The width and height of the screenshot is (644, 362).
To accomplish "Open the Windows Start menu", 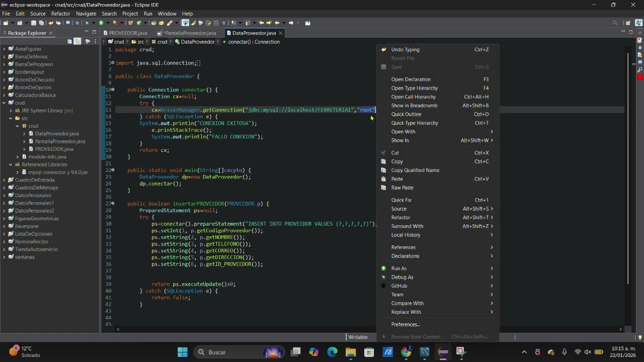I will pos(182,352).
